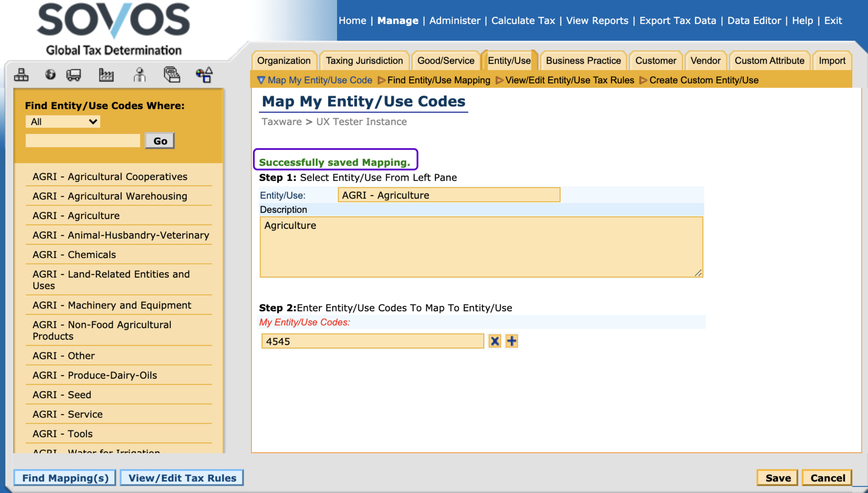Click the organization hierarchy icon

click(21, 75)
